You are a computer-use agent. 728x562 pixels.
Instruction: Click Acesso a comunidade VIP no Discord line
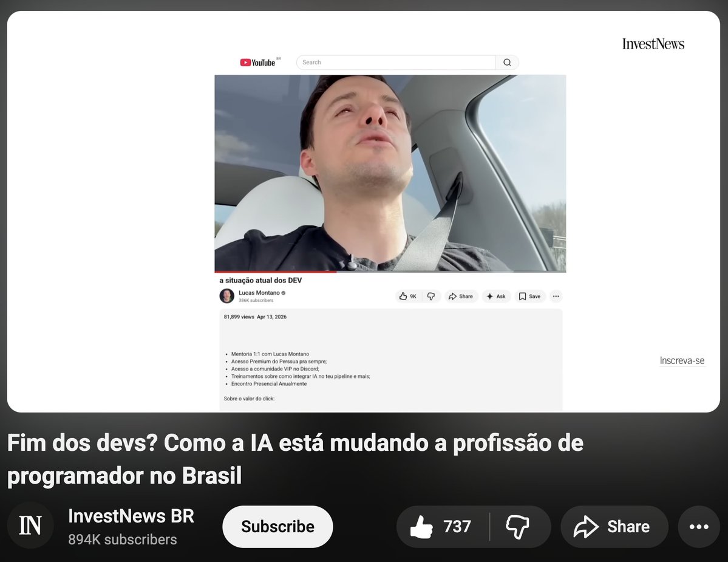click(275, 369)
